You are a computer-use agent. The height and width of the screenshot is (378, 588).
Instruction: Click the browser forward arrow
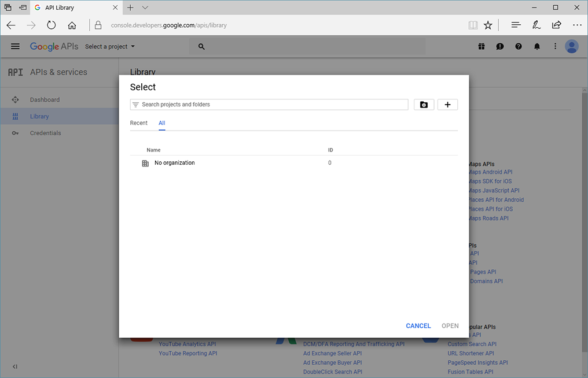click(x=31, y=25)
